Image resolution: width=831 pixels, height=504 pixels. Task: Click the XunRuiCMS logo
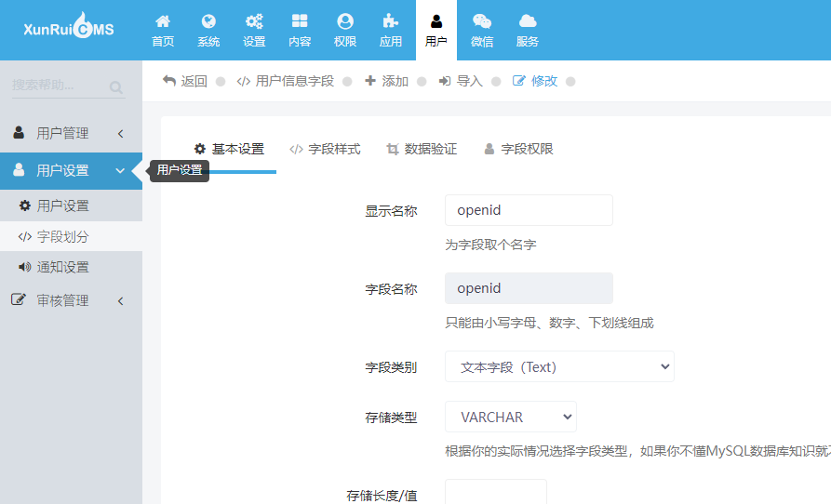tap(69, 26)
